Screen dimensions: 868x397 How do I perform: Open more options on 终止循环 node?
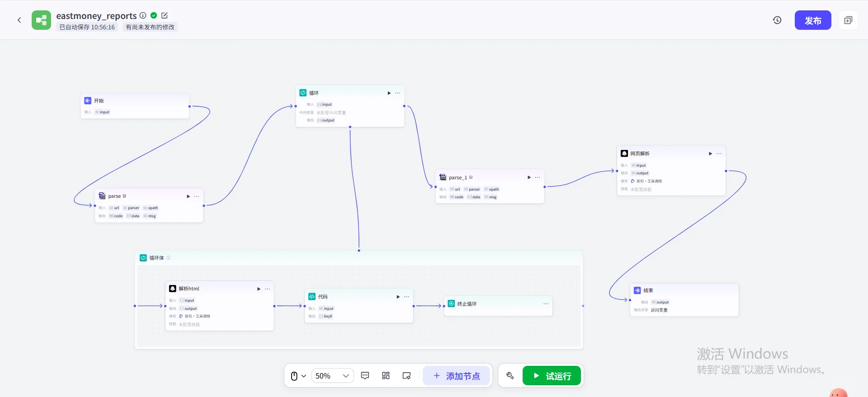pos(546,304)
